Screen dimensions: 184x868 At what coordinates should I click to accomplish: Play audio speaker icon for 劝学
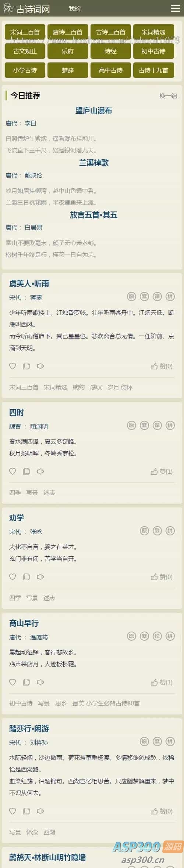tap(40, 576)
